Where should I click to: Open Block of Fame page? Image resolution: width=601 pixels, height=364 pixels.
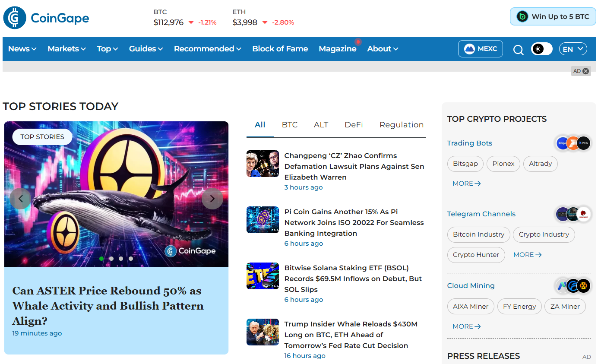[280, 49]
